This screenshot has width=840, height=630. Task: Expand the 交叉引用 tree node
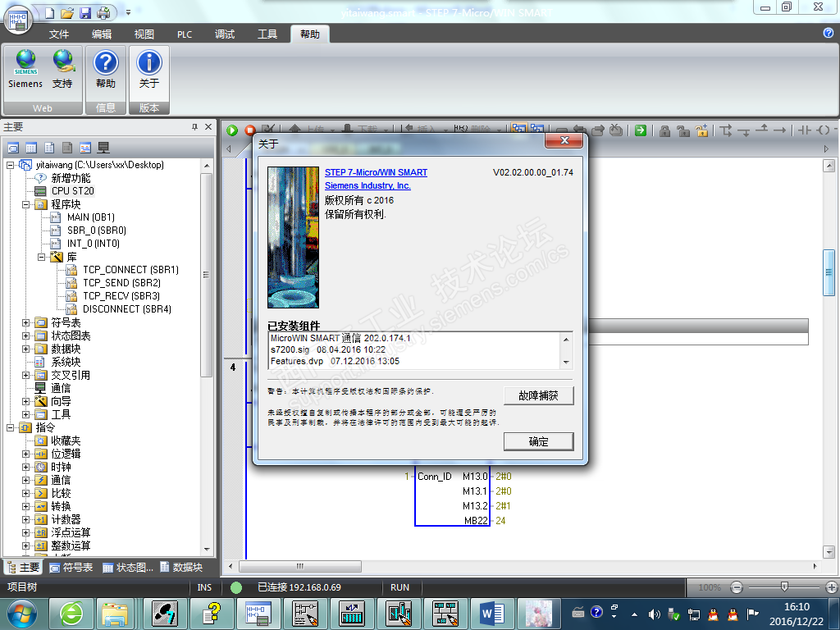click(x=25, y=375)
